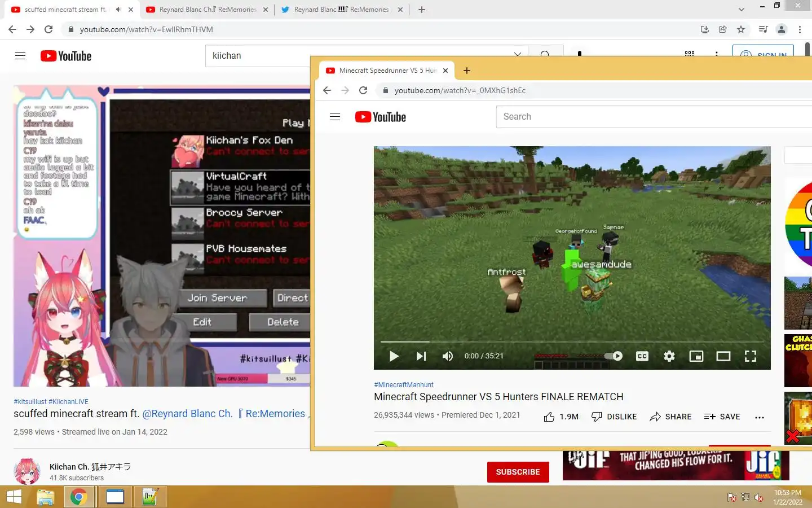Open video player settings gear
Image resolution: width=812 pixels, height=508 pixels.
click(669, 356)
